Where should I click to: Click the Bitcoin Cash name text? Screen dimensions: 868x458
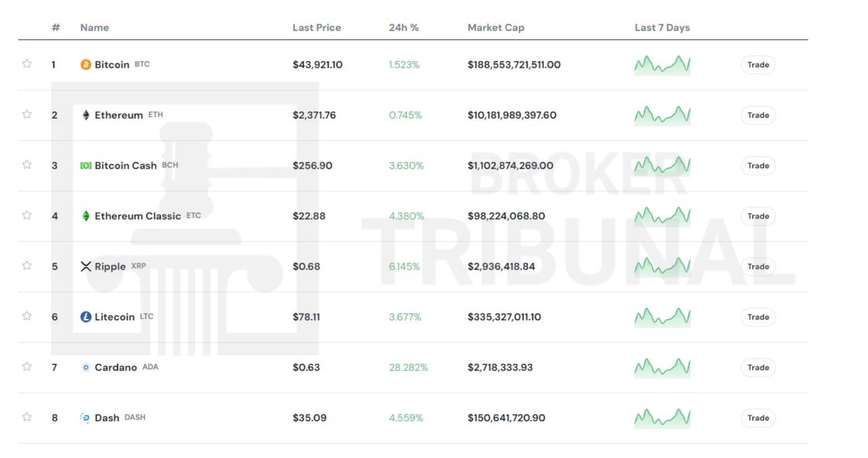coord(126,165)
